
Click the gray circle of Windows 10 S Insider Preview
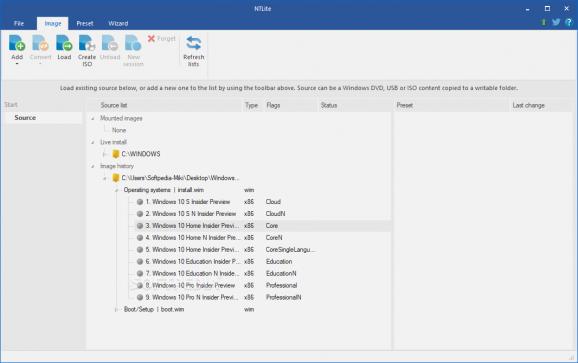click(140, 202)
